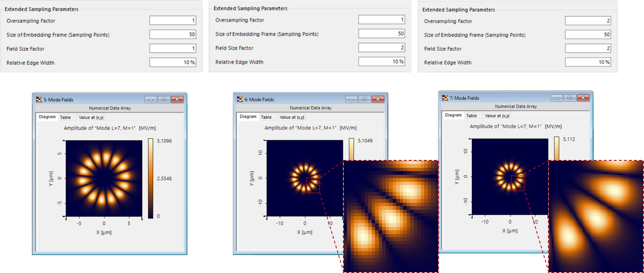The image size is (644, 273).
Task: Click the mode amplitude plot in window 5
Action: click(x=104, y=178)
